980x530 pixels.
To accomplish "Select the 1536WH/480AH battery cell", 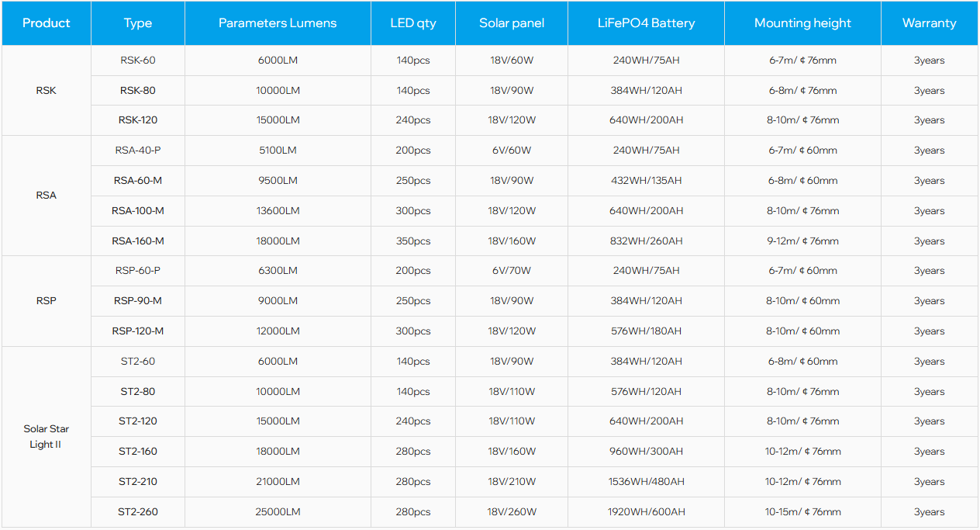I will click(x=646, y=482).
